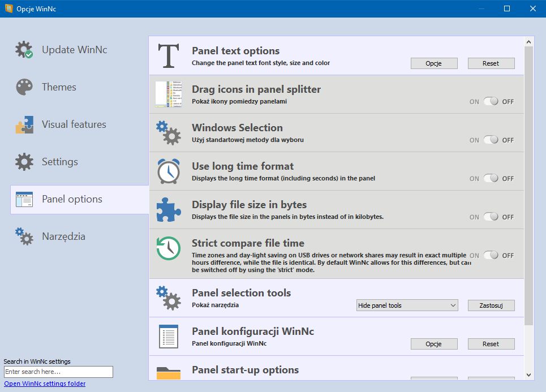Click the Visual features puzzle icon
546x392 pixels.
[x=24, y=124]
